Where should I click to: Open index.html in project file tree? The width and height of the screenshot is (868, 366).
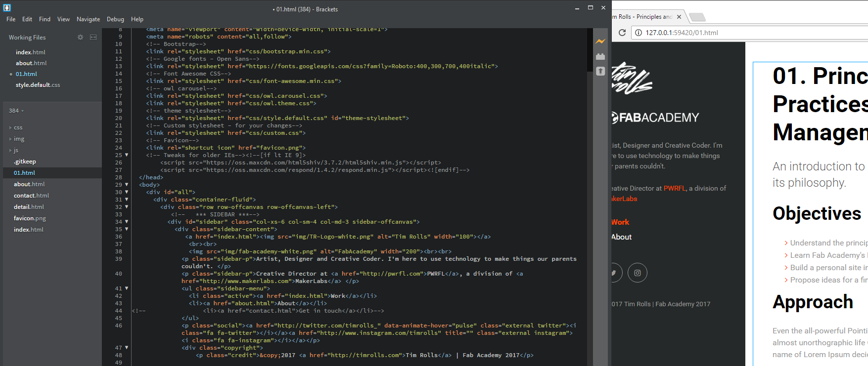pos(28,230)
